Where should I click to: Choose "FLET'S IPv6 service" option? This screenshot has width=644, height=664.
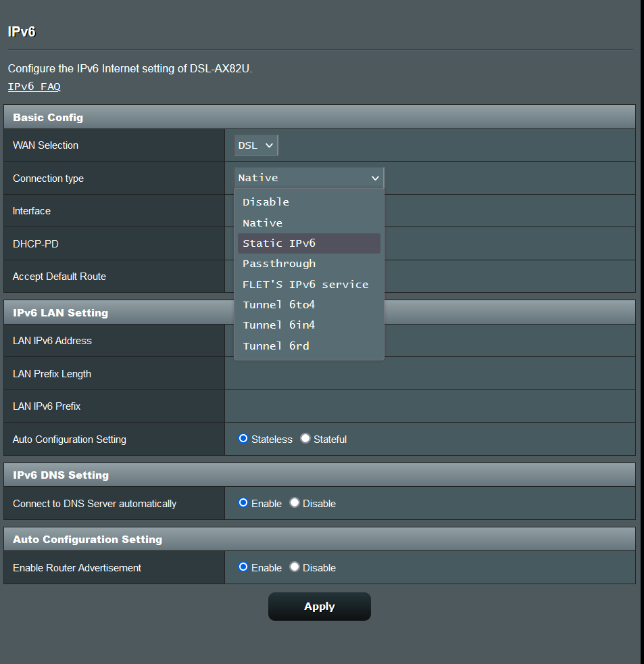(305, 284)
